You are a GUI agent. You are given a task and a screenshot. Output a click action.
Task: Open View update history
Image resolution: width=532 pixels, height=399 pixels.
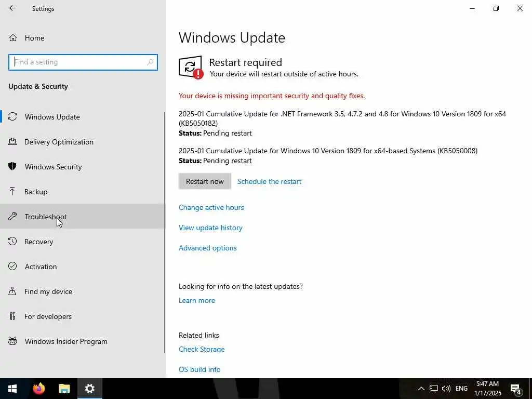coord(210,228)
